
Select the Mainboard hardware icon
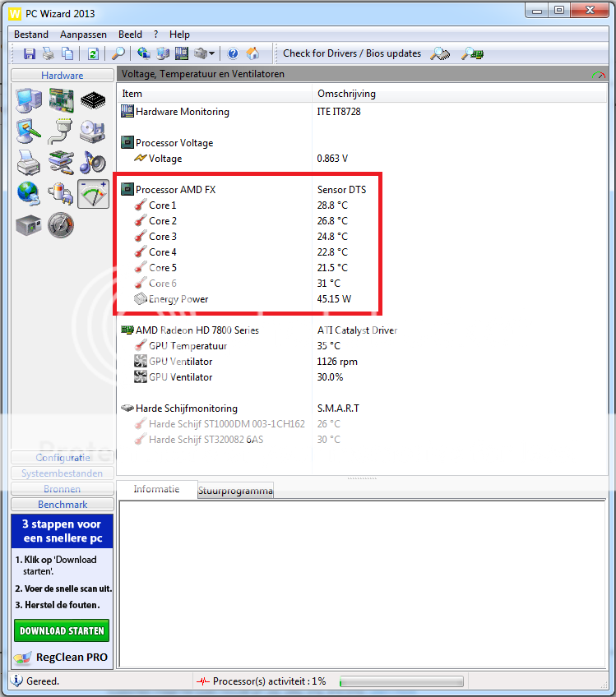(61, 101)
